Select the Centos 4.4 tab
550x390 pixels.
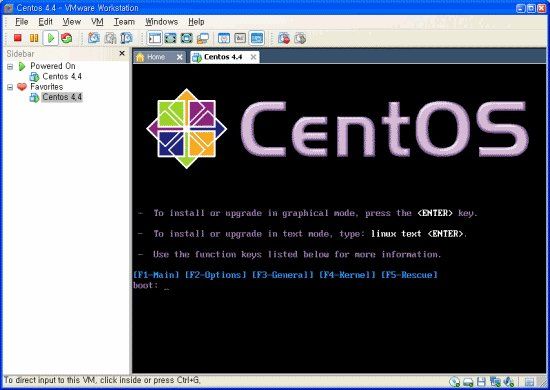[x=223, y=57]
